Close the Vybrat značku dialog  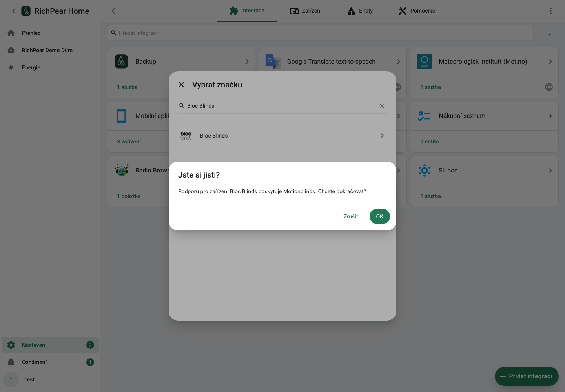coord(181,85)
